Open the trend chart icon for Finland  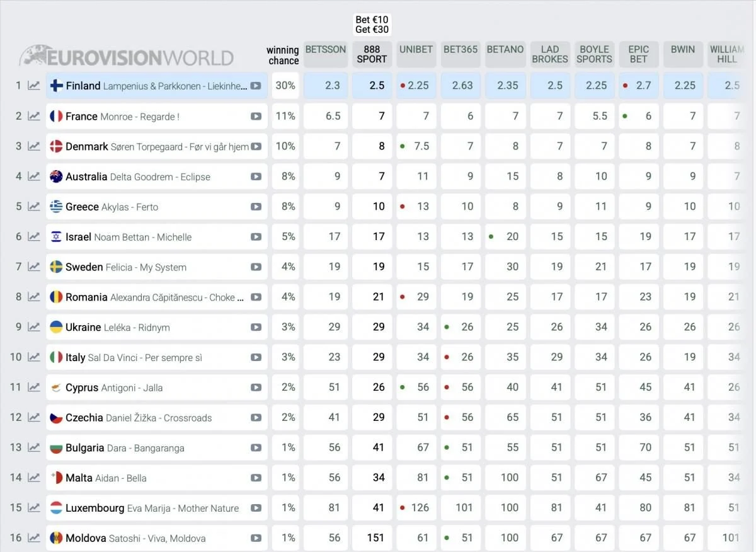coord(34,86)
